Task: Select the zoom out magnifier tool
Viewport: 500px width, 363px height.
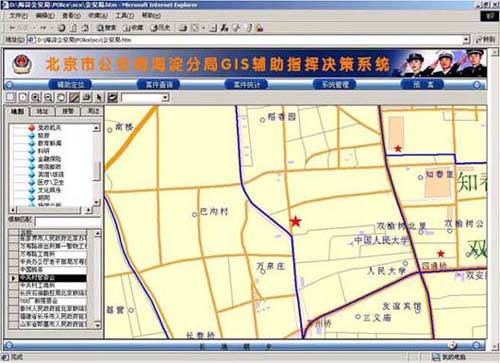Action: click(48, 97)
